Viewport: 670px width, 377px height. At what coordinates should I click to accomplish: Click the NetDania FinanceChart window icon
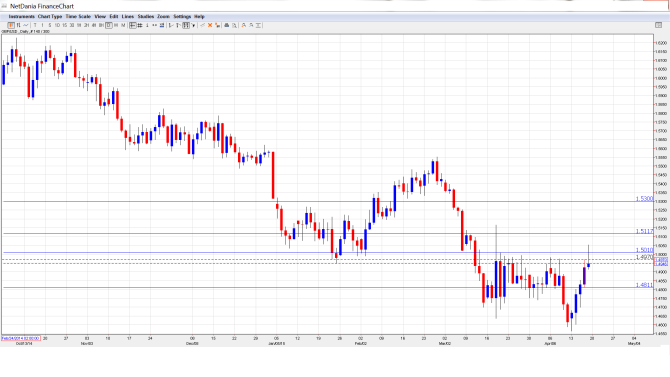click(x=4, y=6)
